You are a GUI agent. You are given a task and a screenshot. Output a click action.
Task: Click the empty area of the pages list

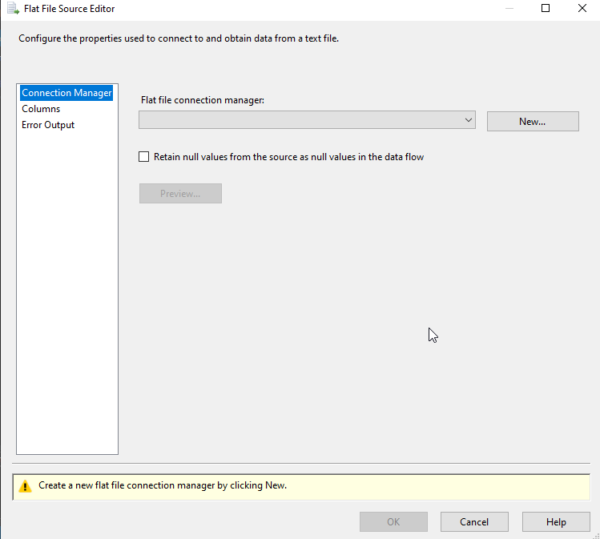(x=67, y=300)
